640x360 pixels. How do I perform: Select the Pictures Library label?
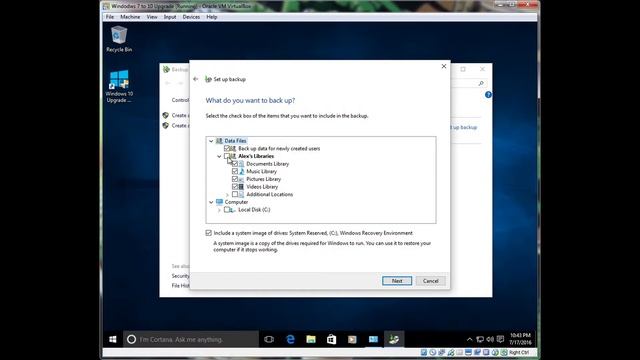point(264,179)
